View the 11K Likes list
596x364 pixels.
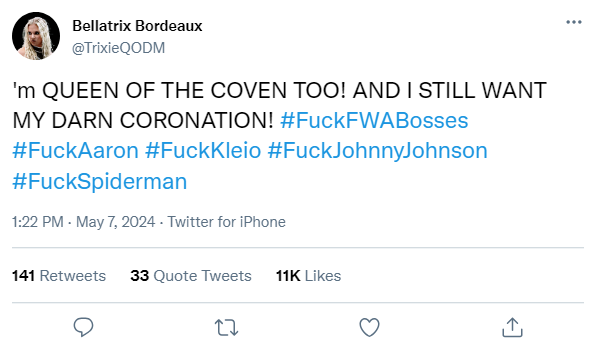(x=308, y=276)
